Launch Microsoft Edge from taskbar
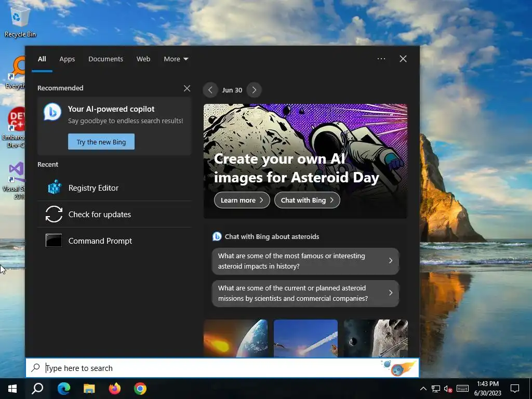 [x=63, y=389]
